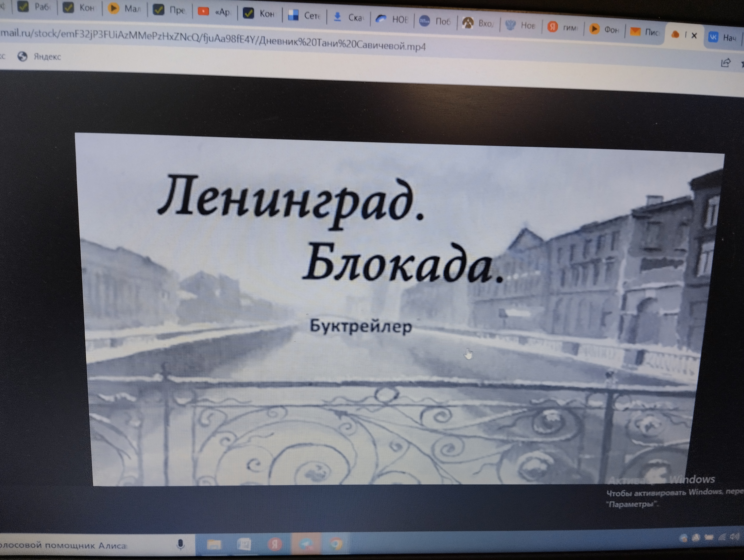Click the share page icon
The image size is (744, 560).
(x=726, y=63)
